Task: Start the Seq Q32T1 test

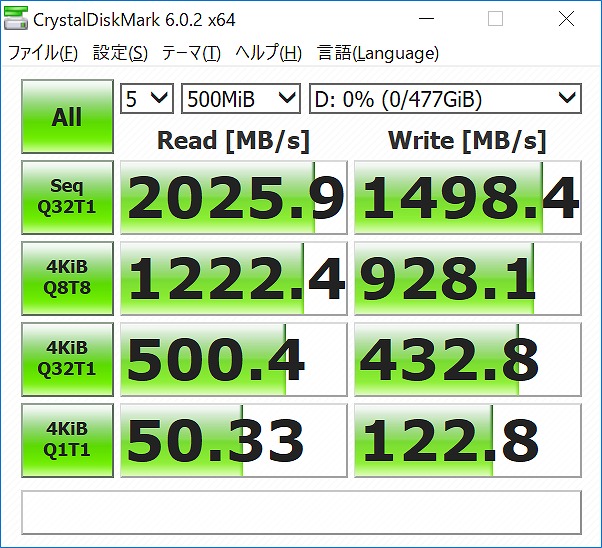Action: click(x=68, y=197)
